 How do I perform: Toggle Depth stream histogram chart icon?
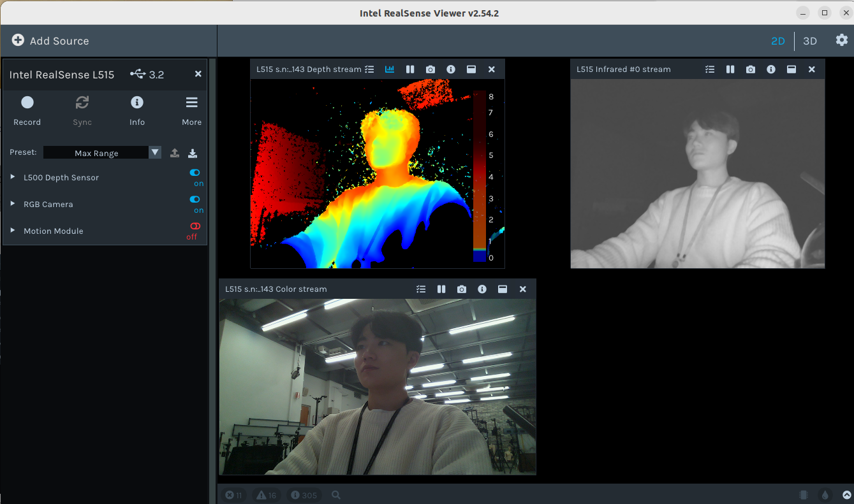coord(390,69)
